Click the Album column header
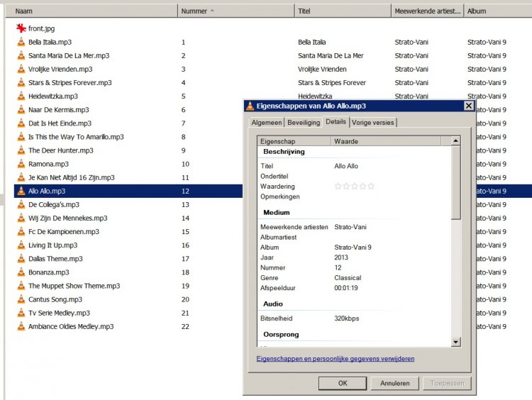 coord(497,11)
